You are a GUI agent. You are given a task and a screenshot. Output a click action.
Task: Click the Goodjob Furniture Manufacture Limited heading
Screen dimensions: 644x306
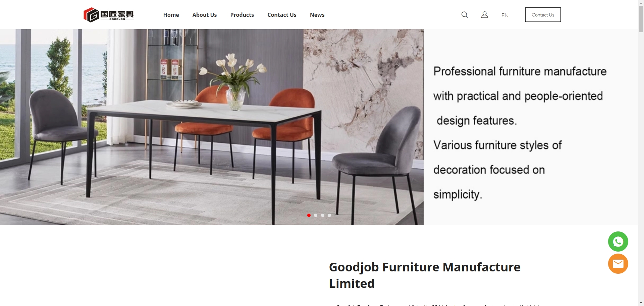[x=425, y=275]
